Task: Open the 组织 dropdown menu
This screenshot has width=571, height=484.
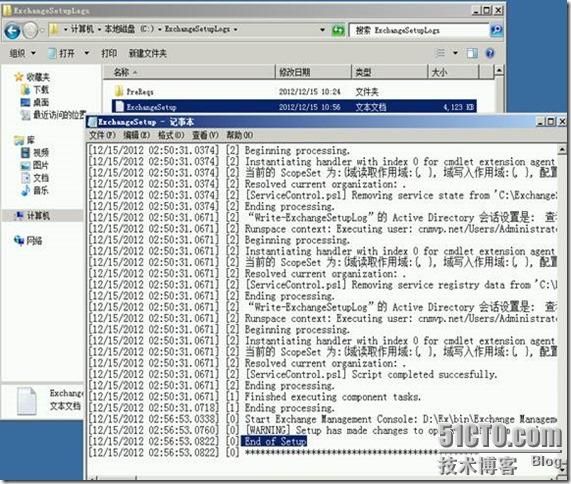Action: 23,54
